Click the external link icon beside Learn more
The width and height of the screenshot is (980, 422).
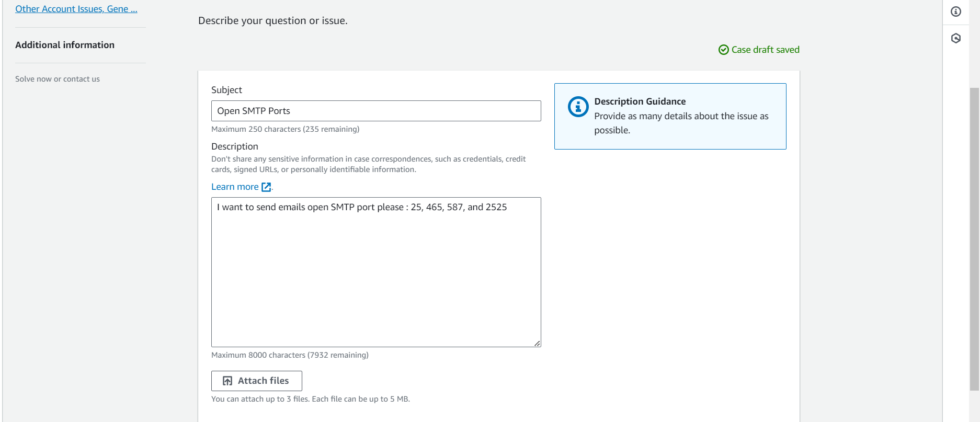pyautogui.click(x=266, y=187)
